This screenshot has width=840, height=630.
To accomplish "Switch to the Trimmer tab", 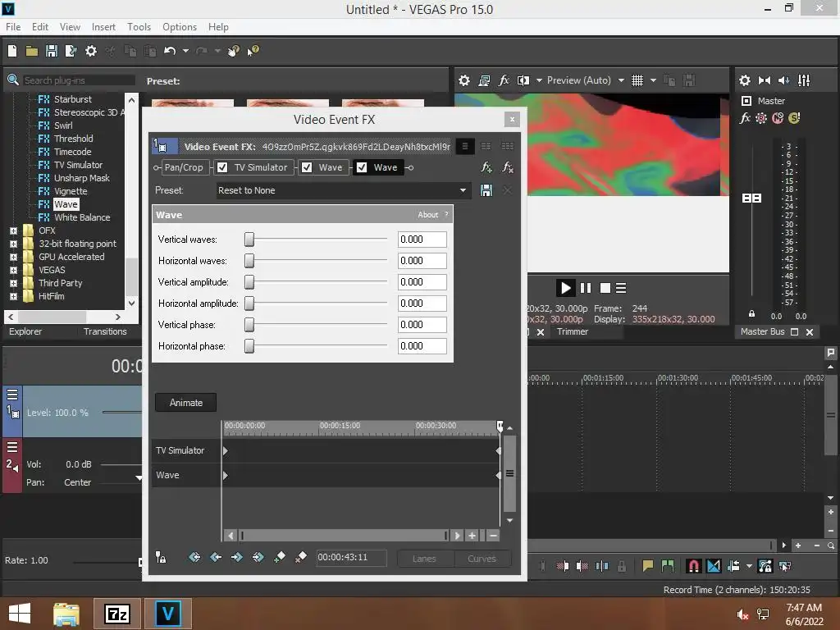I will click(572, 331).
